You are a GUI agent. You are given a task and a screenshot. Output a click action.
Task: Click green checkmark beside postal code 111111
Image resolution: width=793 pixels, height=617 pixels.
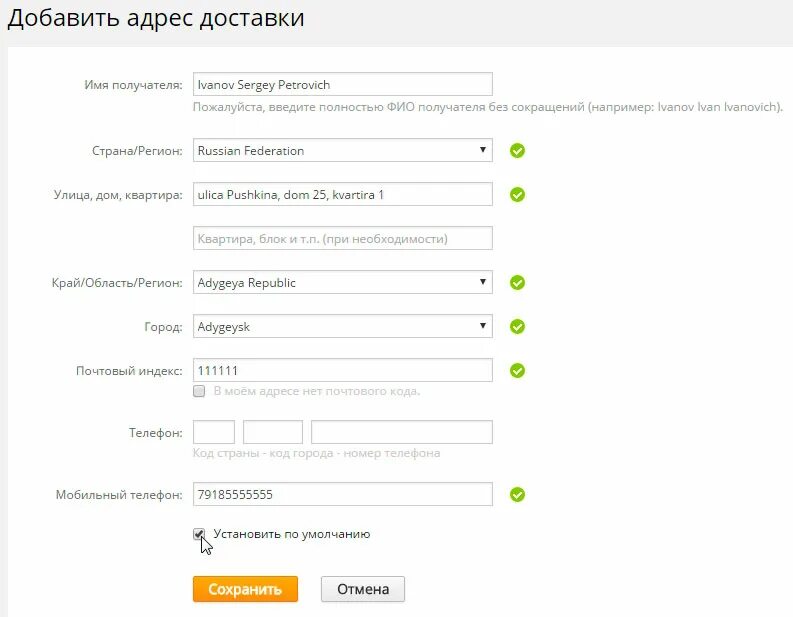[517, 371]
